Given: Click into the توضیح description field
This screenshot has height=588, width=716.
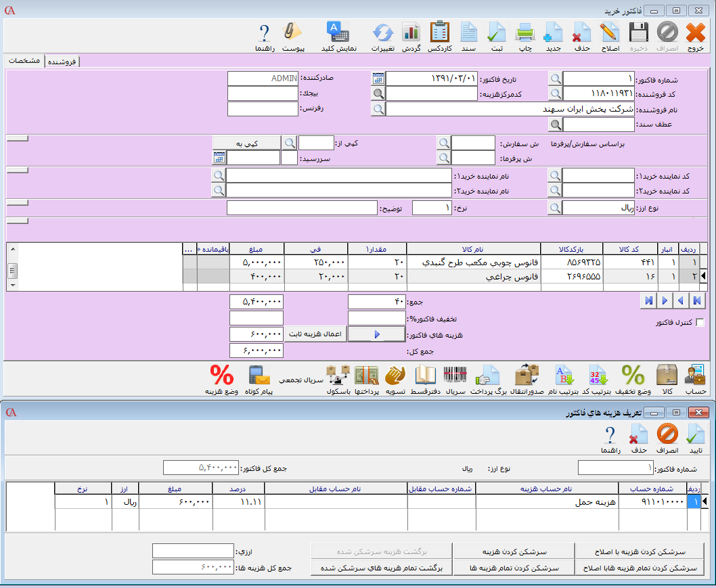Looking at the screenshot, I should (302, 208).
